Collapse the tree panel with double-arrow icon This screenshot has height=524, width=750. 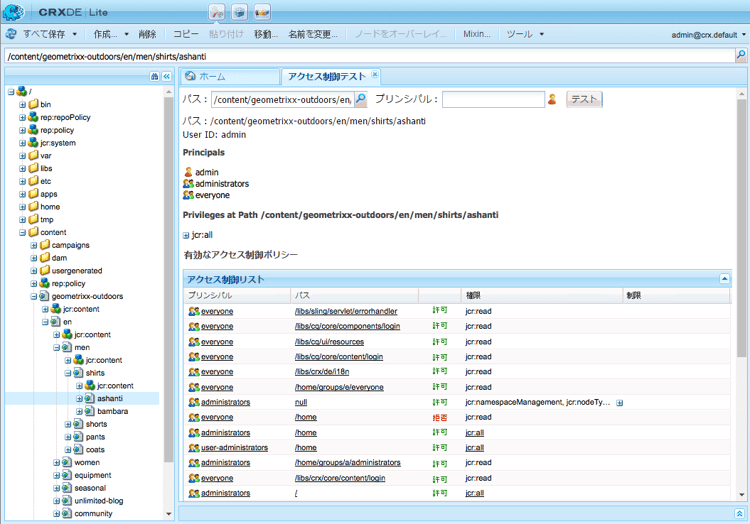tap(166, 76)
